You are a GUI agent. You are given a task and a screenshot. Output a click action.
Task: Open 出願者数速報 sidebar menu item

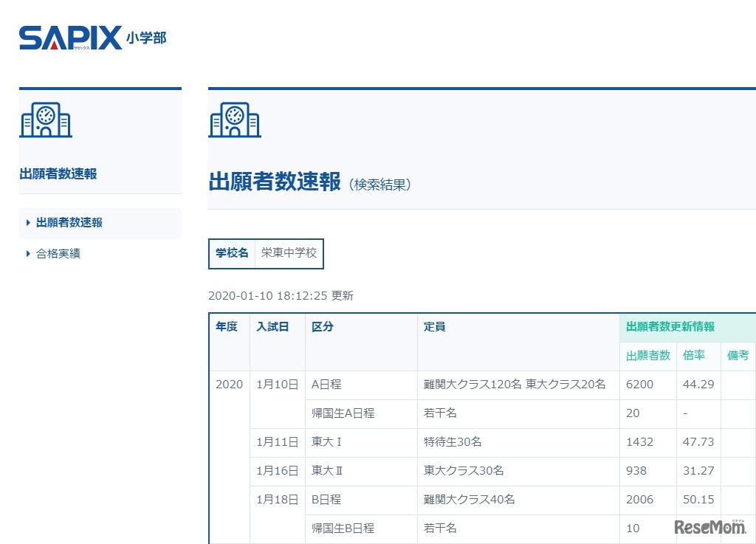click(x=69, y=222)
